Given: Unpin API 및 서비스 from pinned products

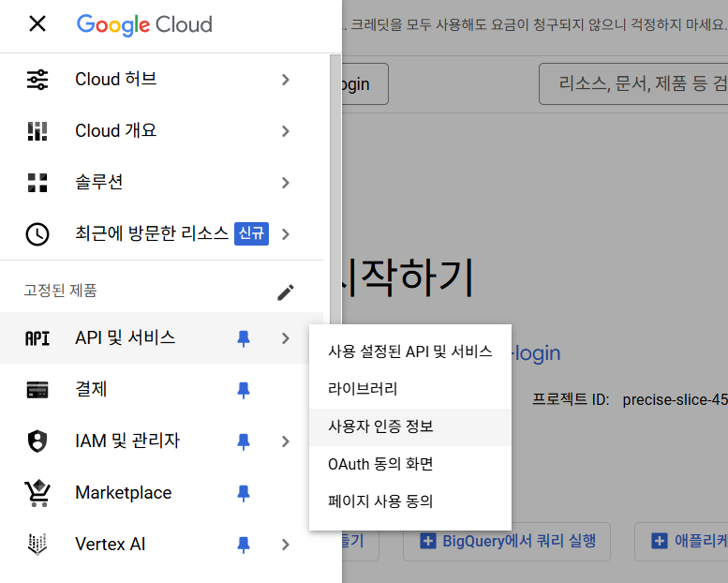Looking at the screenshot, I should click(244, 338).
